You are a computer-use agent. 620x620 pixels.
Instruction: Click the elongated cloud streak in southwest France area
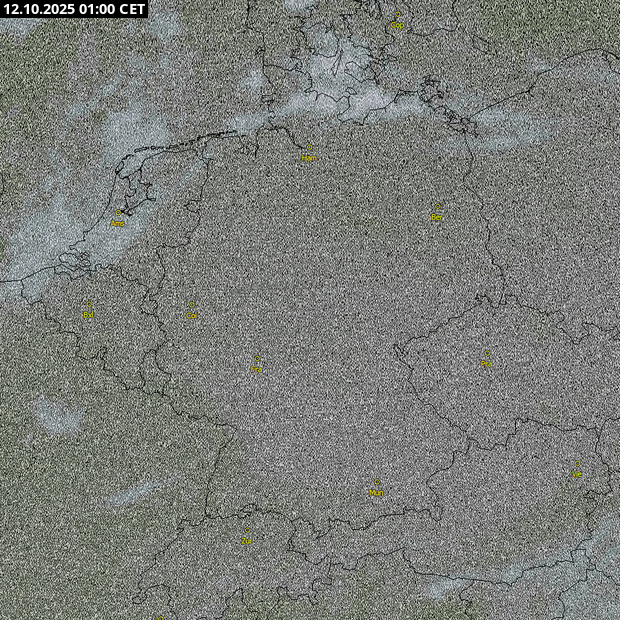[x=135, y=492]
